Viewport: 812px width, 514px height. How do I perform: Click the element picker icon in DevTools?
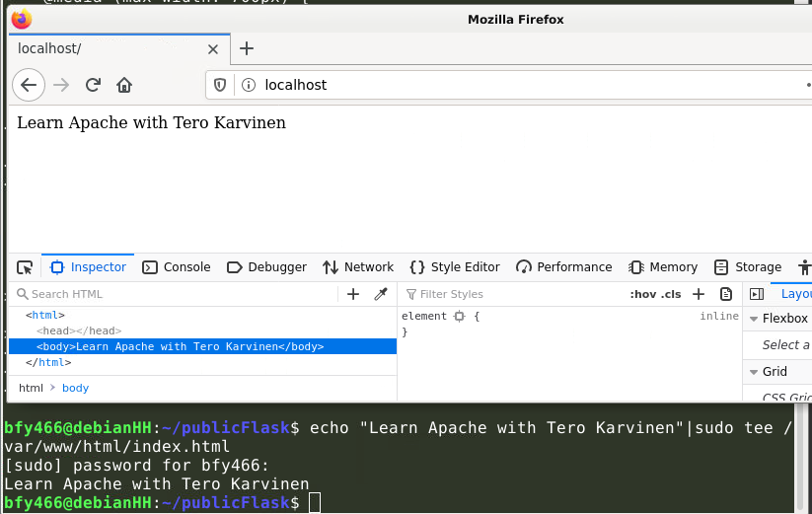pos(25,267)
